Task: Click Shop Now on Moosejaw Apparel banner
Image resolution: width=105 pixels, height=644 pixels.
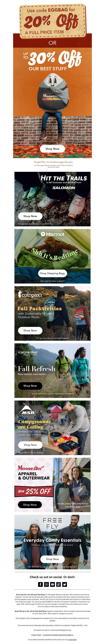Action: click(x=30, y=505)
